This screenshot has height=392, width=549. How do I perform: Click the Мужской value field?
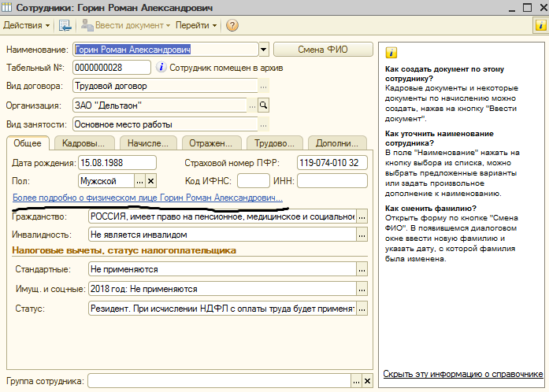(106, 181)
